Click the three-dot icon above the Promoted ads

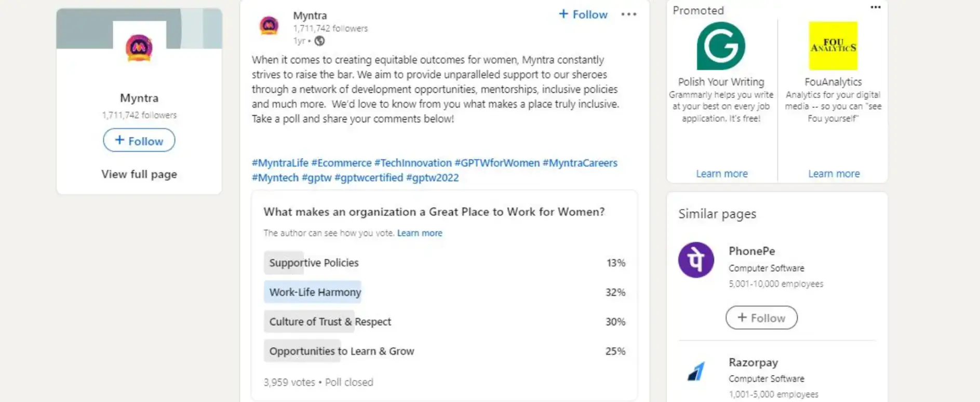pos(875,7)
